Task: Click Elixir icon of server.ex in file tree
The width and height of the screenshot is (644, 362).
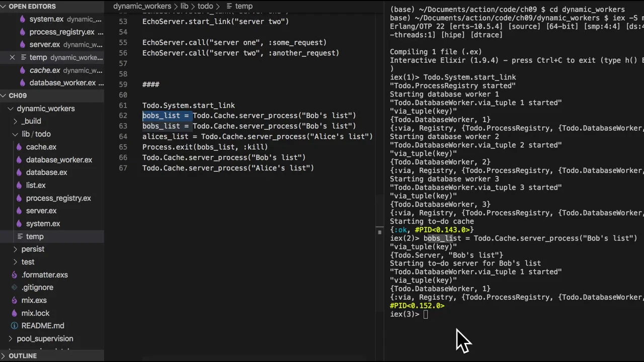Action: click(19, 211)
